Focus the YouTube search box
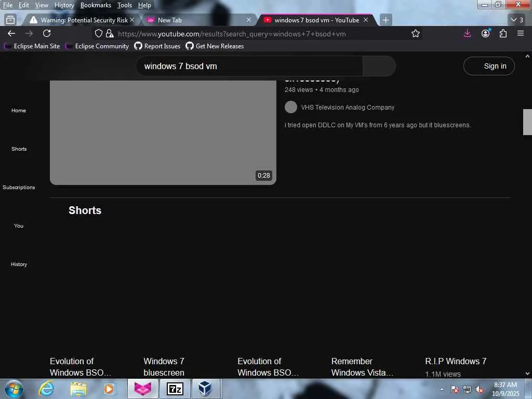 point(249,66)
